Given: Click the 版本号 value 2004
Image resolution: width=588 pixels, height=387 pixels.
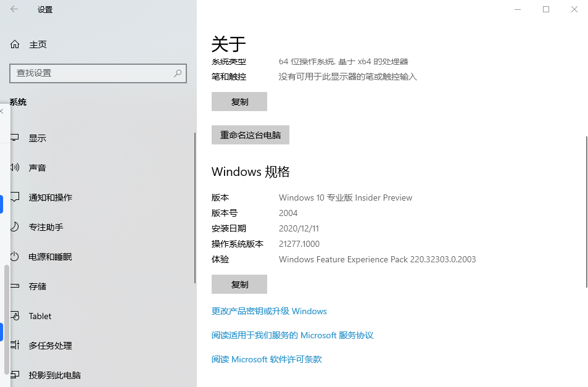Looking at the screenshot, I should click(x=288, y=213).
